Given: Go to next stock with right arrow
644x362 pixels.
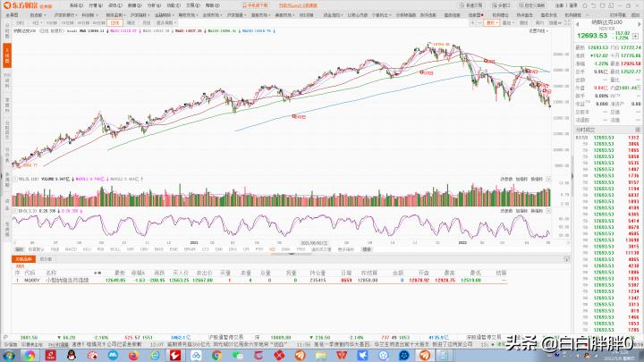Looking at the screenshot, I should click(639, 24).
